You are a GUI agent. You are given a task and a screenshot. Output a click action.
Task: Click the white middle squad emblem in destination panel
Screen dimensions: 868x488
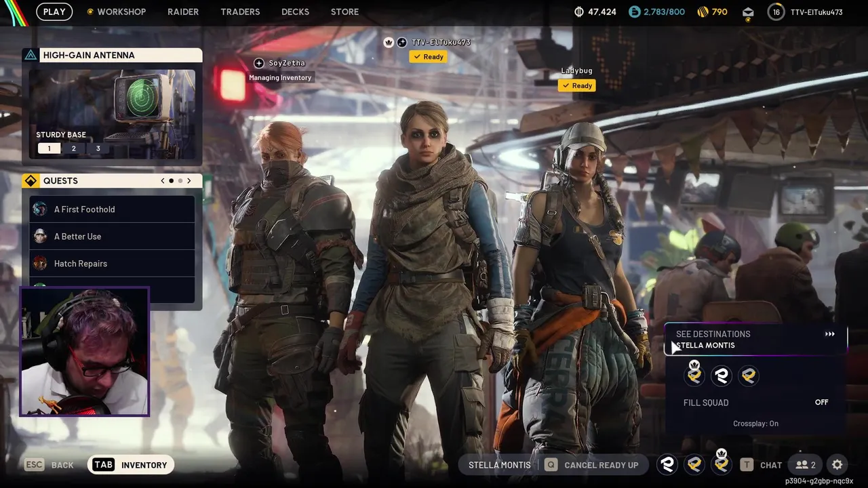(x=721, y=375)
